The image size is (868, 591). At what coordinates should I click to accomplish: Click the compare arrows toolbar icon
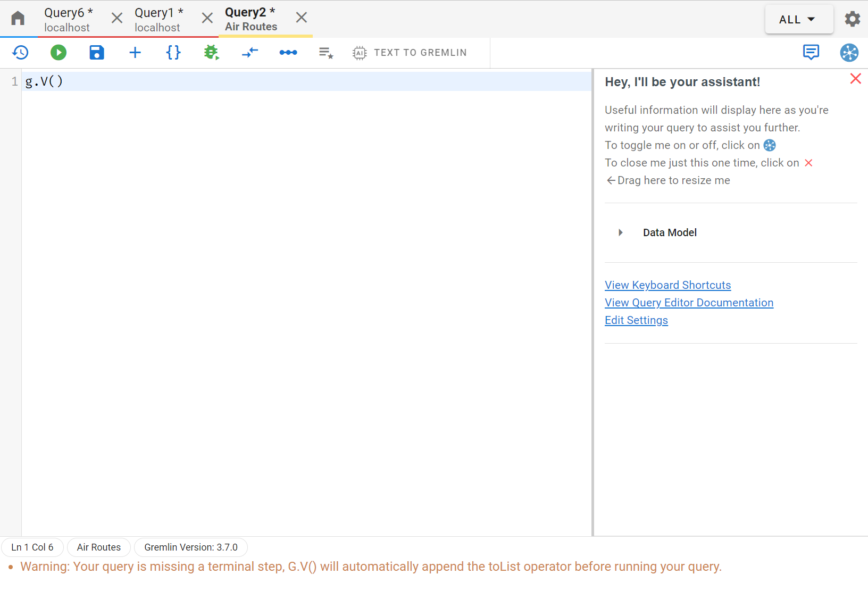point(250,52)
